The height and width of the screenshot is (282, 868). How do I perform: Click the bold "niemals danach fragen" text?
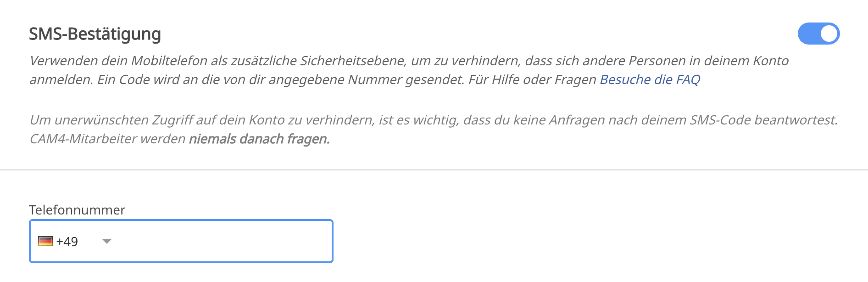pos(259,139)
